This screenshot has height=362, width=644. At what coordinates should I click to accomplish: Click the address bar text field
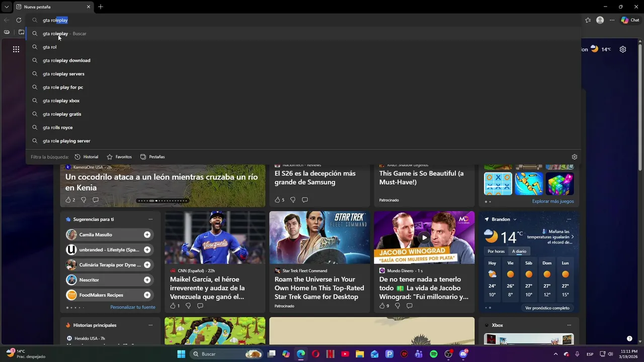click(302, 20)
